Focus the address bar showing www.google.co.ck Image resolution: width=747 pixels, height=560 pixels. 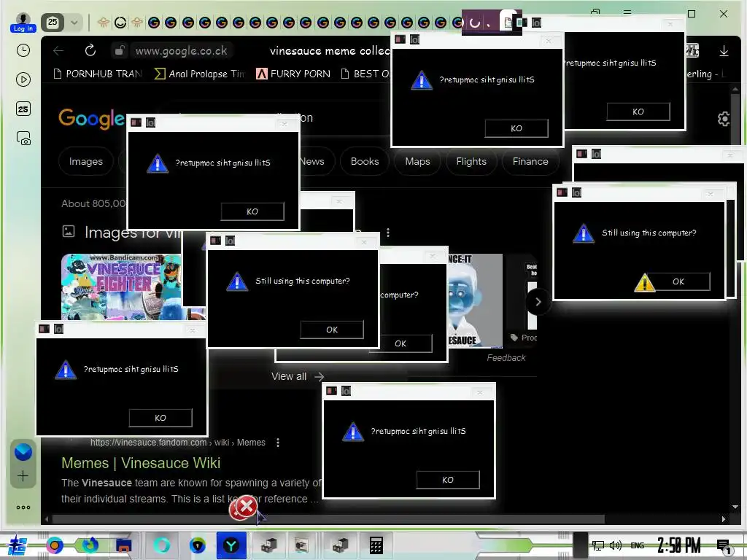pos(181,50)
